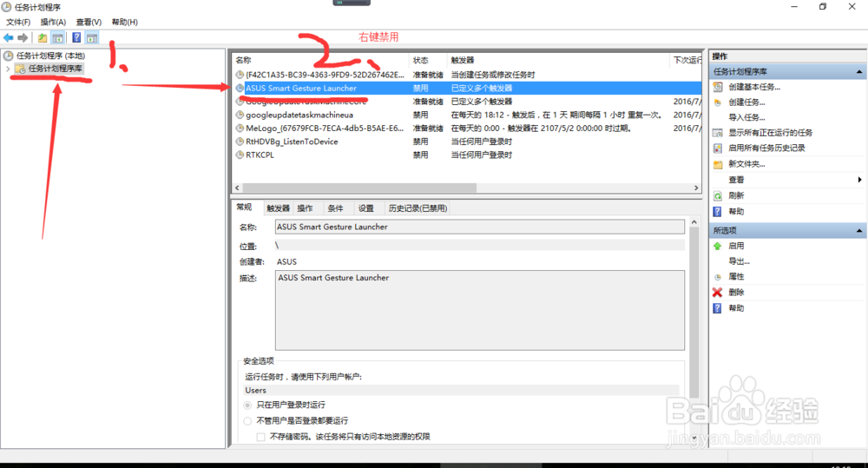Click the Users account field
The height and width of the screenshot is (468, 868).
(x=462, y=391)
